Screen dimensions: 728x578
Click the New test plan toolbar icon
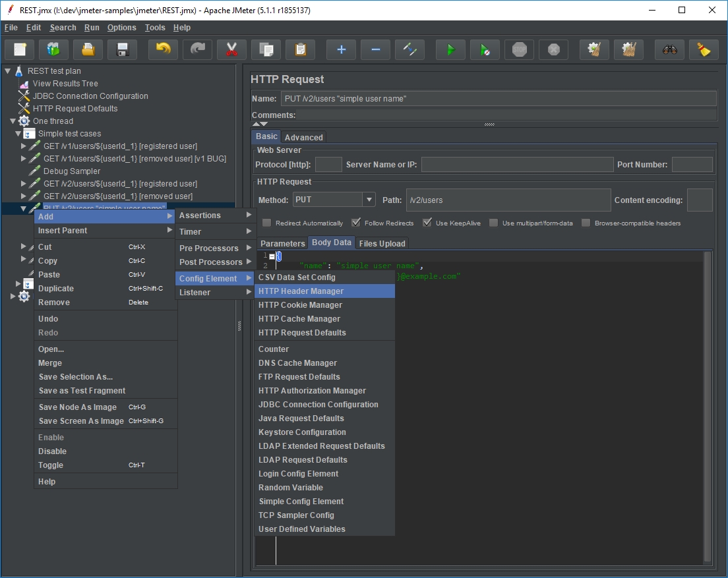20,49
